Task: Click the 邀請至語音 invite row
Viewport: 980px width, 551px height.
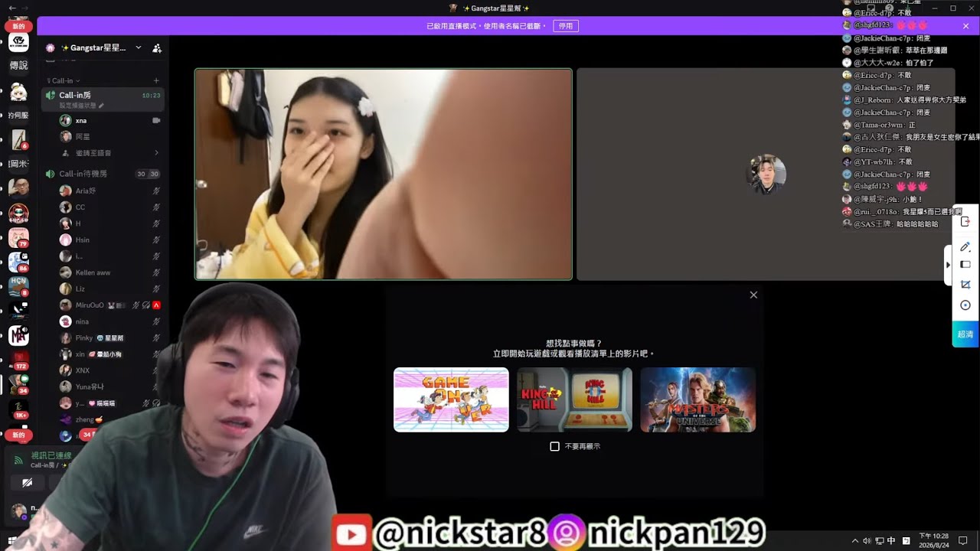Action: coord(112,152)
